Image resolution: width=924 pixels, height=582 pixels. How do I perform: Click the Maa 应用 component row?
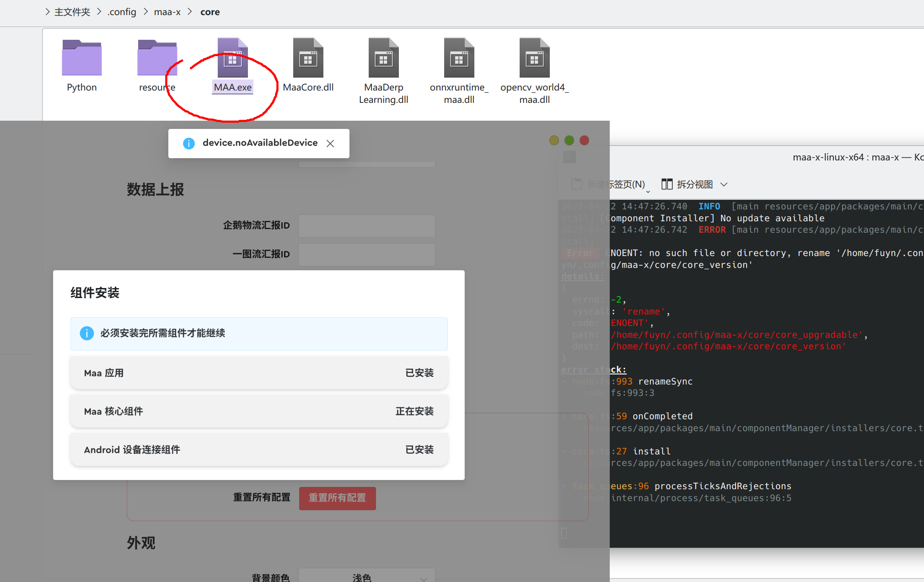tap(259, 373)
